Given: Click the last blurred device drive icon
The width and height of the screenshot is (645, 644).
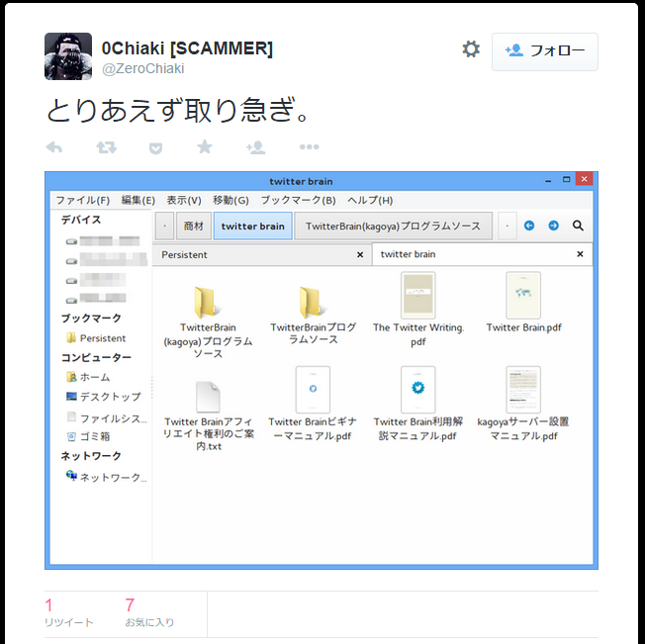Looking at the screenshot, I should click(71, 300).
